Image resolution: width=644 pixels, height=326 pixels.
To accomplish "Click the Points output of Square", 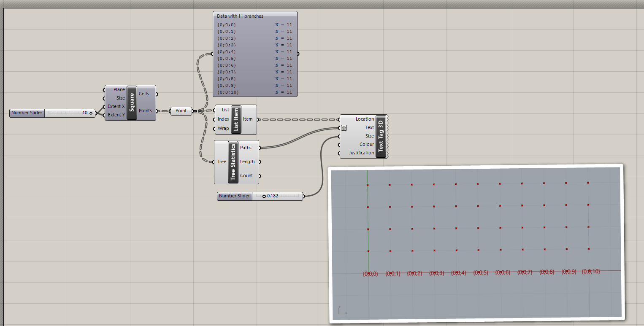I will coord(146,111).
